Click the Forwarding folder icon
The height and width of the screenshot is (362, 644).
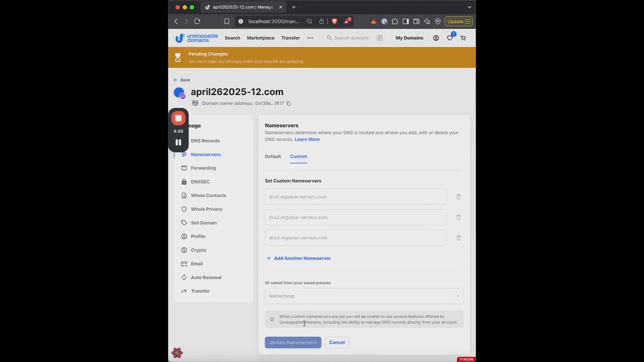pyautogui.click(x=184, y=168)
